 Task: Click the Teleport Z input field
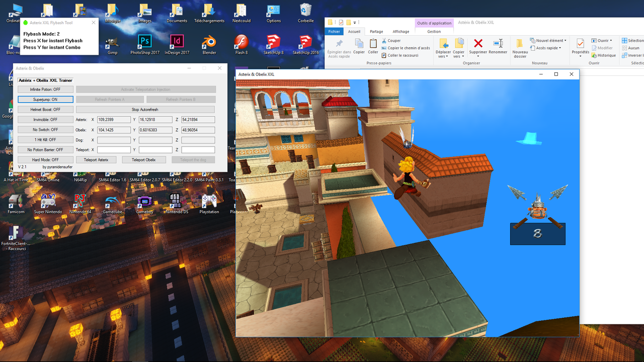click(x=198, y=150)
